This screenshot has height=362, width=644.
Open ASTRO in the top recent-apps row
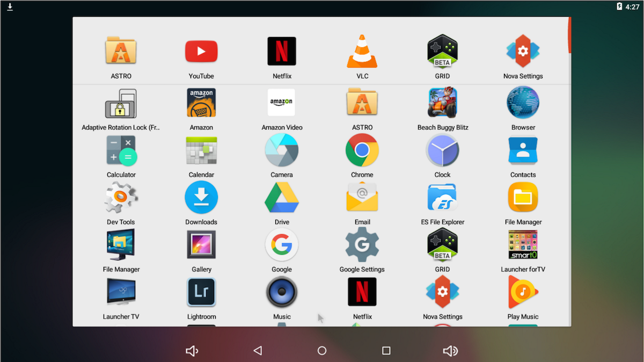121,52
